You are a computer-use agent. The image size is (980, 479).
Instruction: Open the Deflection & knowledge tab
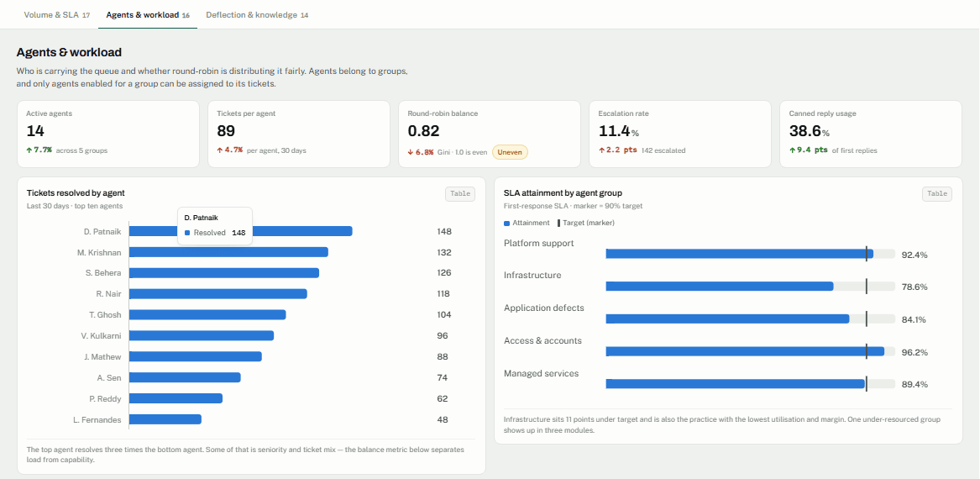(257, 14)
